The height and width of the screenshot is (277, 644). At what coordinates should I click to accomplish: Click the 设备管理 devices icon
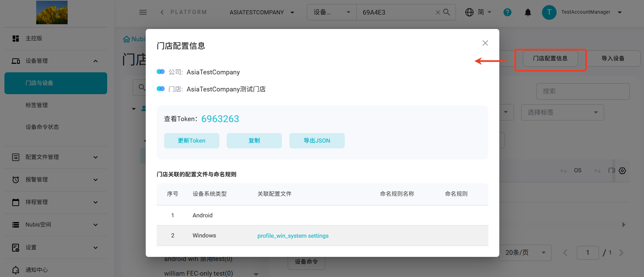(x=16, y=61)
